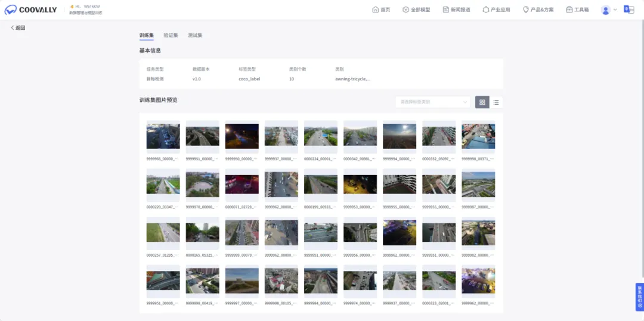The width and height of the screenshot is (644, 321).
Task: Select the list view icon
Action: 496,102
